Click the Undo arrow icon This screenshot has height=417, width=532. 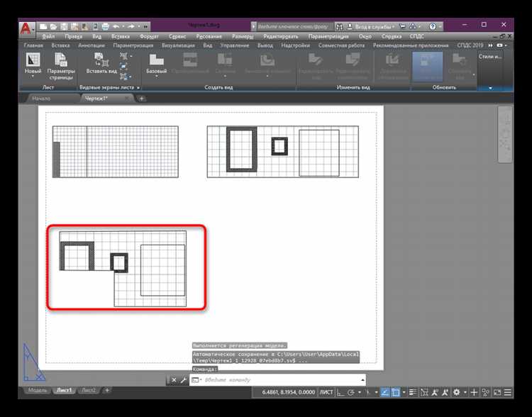pyautogui.click(x=116, y=26)
